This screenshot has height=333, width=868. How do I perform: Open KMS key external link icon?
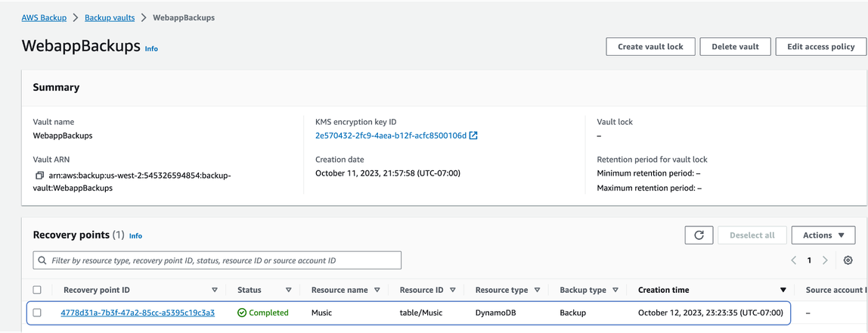point(473,135)
